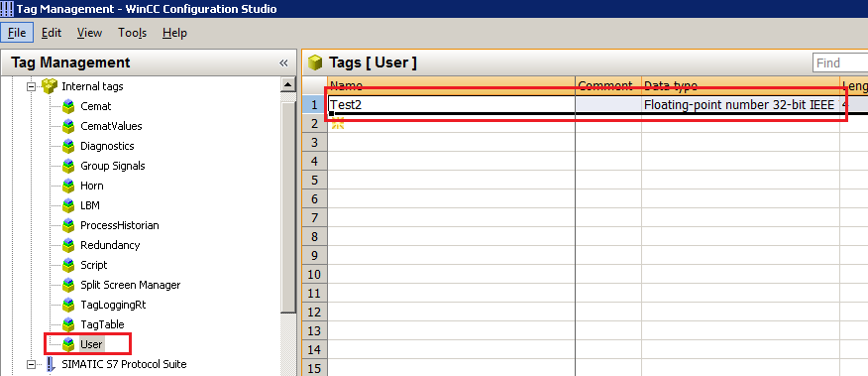Click the Comment cell of Test2 row
The image size is (868, 376).
pos(608,104)
